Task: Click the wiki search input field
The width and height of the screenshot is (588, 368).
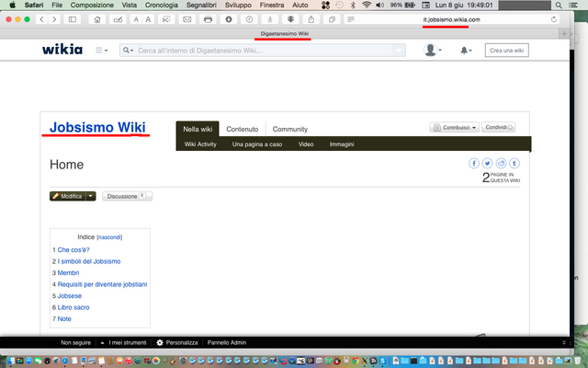Action: (x=263, y=51)
